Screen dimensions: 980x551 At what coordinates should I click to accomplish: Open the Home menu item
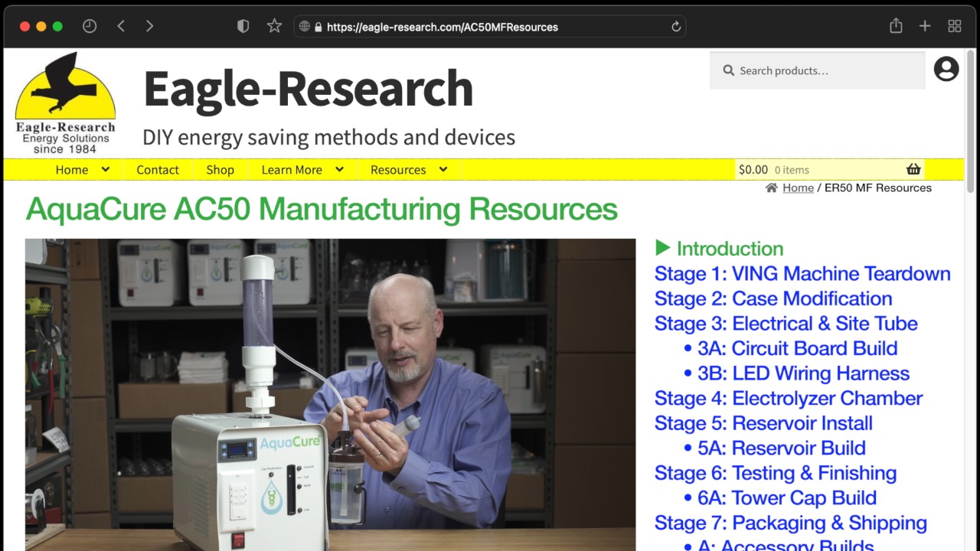tap(72, 170)
